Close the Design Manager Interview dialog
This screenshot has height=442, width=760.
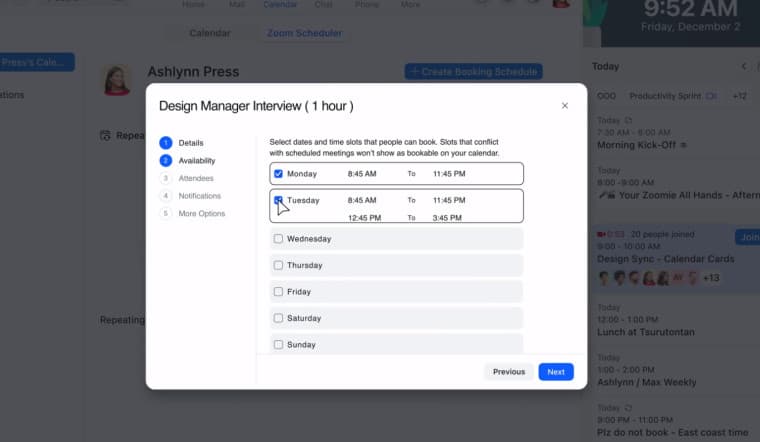pos(564,106)
